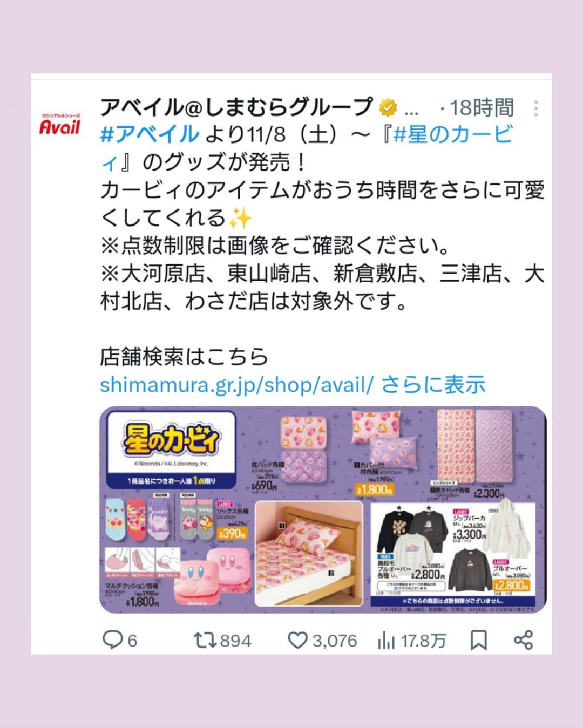Open the view analytics bar-chart icon
Screen dimensions: 583x728
click(386, 641)
